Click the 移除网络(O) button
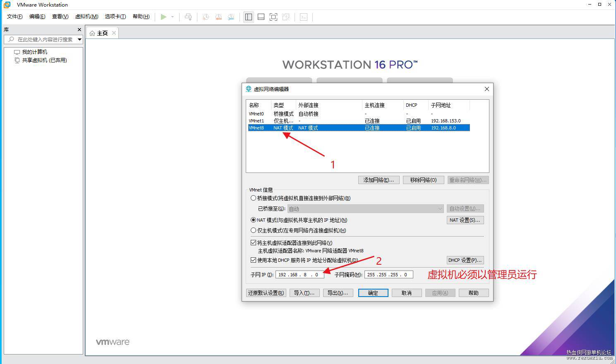This screenshot has height=364, width=616. (x=423, y=180)
